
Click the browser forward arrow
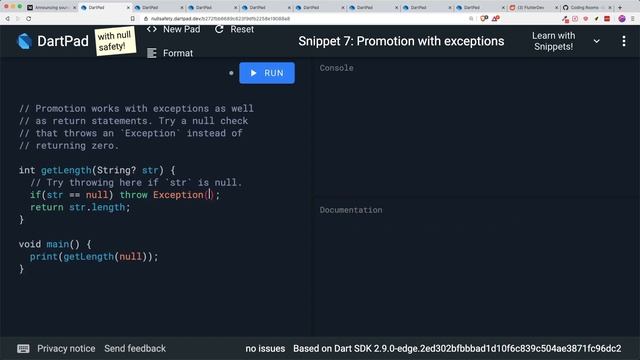[x=18, y=19]
